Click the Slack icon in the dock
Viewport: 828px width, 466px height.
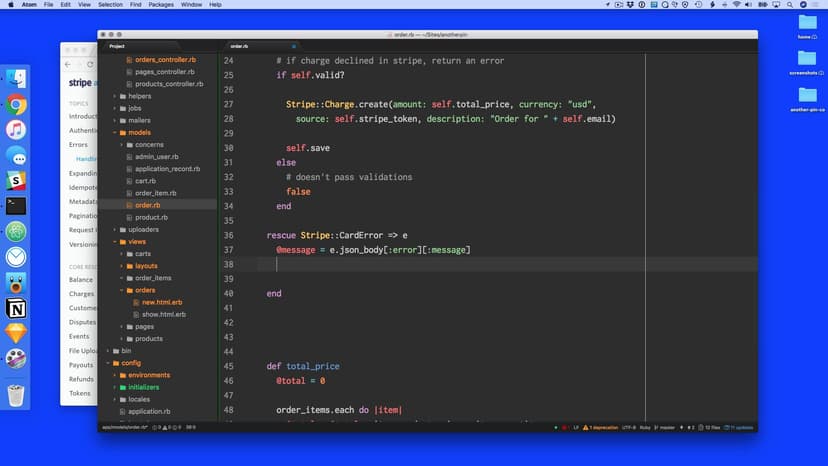(x=16, y=181)
